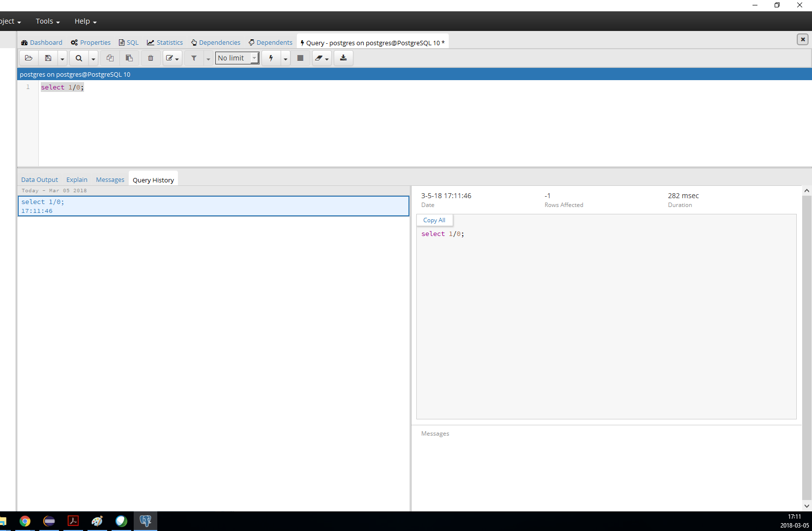The height and width of the screenshot is (531, 812).
Task: Click the Delete trash icon
Action: pyautogui.click(x=150, y=58)
